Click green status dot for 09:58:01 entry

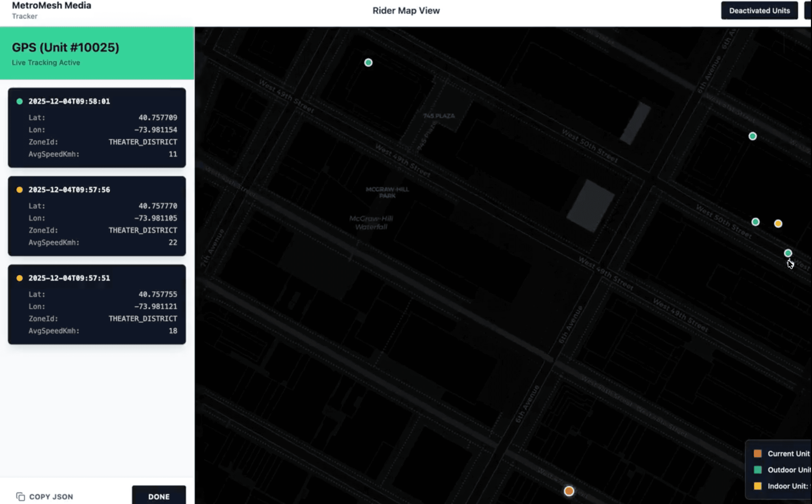pos(20,101)
